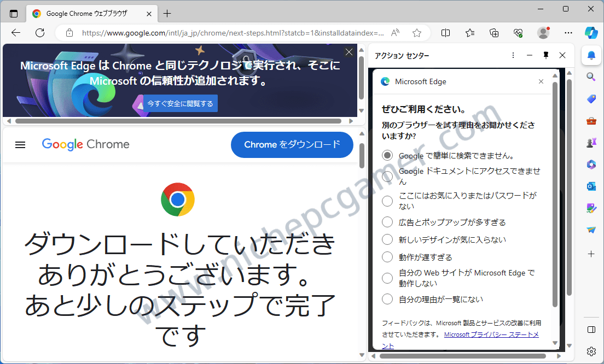
Task: Close the Microsoft Edge survey card
Action: point(541,81)
